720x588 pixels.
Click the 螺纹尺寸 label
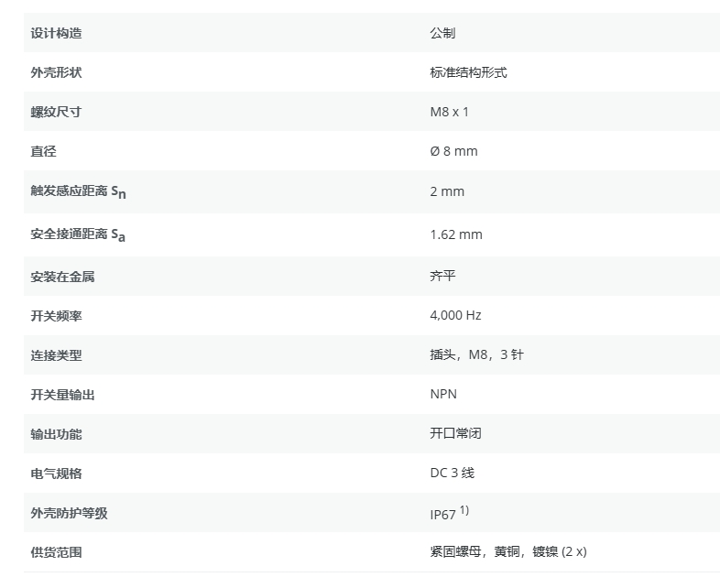[x=56, y=112]
